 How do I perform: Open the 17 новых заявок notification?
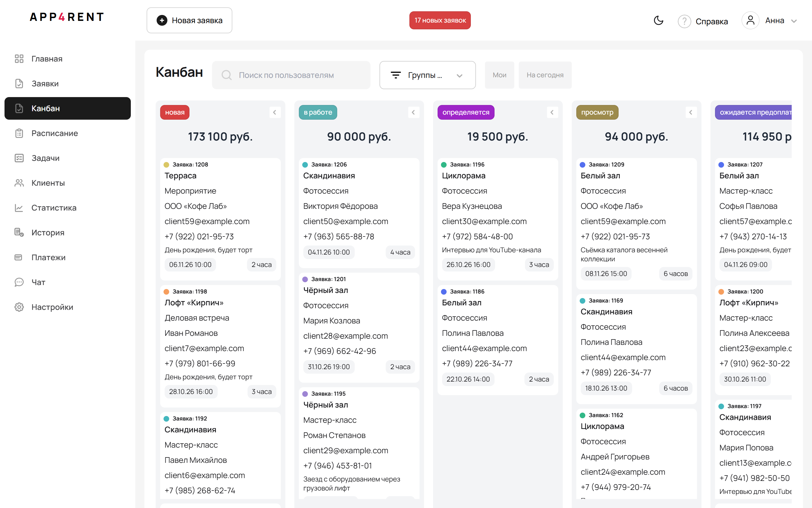click(440, 21)
